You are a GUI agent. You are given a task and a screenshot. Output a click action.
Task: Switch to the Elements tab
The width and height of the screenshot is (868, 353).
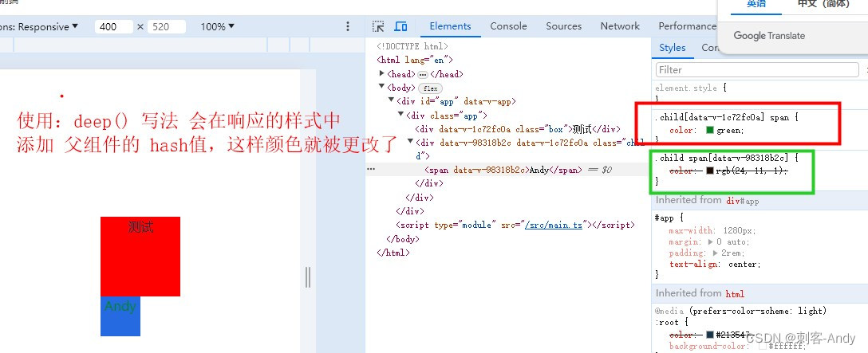450,26
